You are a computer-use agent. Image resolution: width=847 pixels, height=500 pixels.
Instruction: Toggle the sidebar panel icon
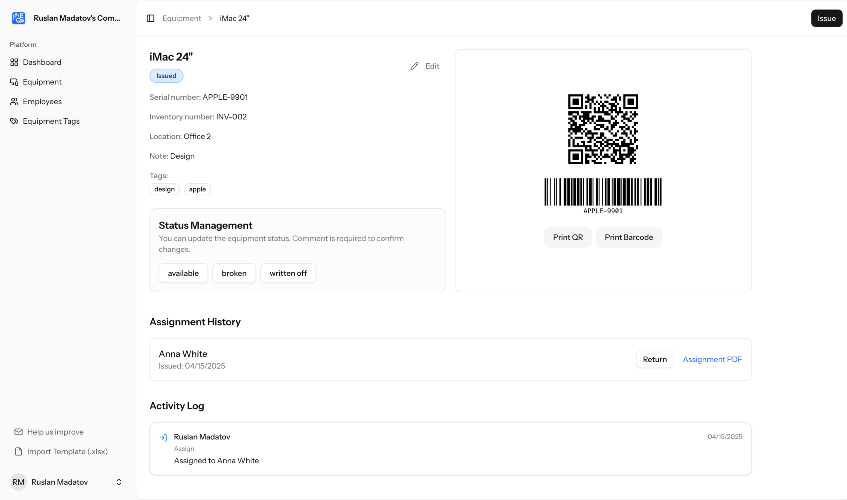click(x=150, y=18)
